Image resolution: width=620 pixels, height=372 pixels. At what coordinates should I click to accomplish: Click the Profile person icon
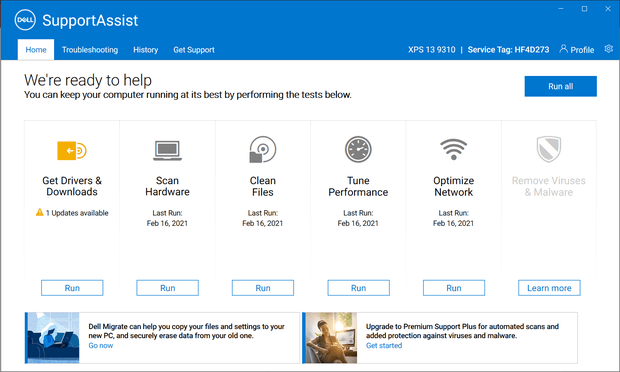(563, 49)
